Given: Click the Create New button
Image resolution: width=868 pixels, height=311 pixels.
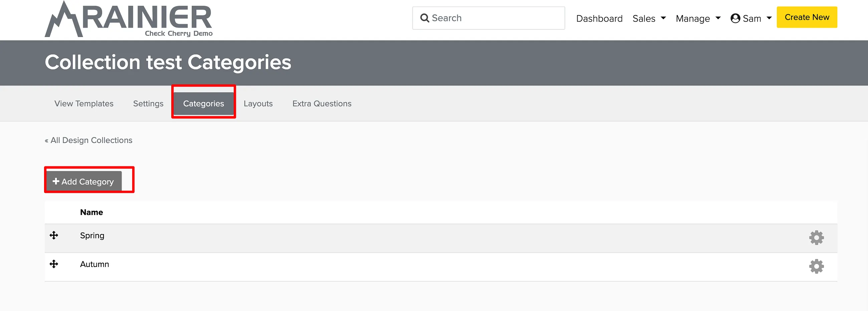Looking at the screenshot, I should click(x=807, y=17).
